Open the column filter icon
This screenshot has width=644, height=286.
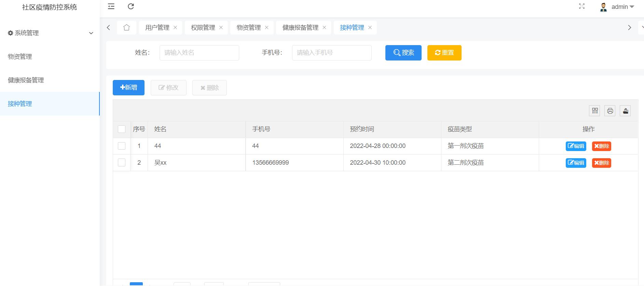[595, 111]
